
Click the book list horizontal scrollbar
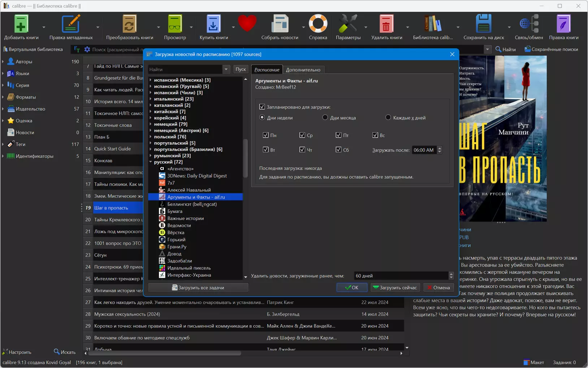[x=165, y=353]
